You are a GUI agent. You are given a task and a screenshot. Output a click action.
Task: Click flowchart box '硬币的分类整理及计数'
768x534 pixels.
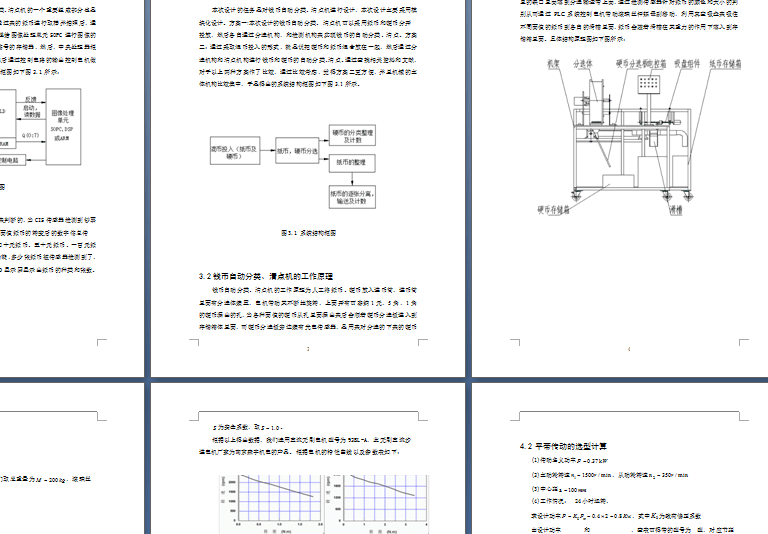[x=352, y=136]
